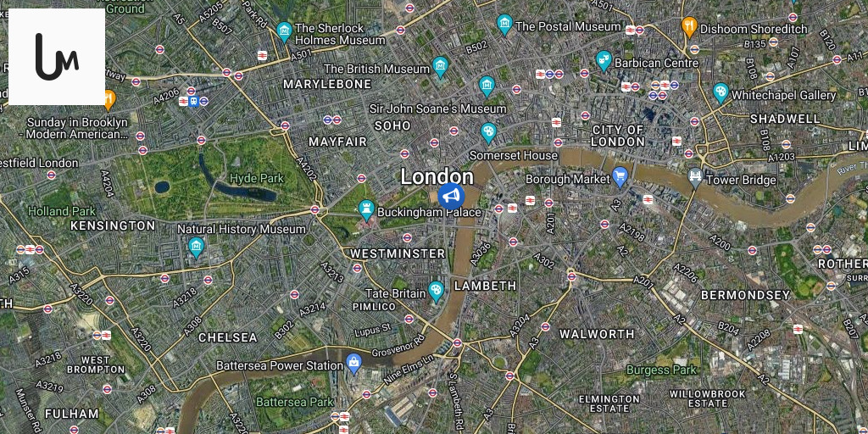Image resolution: width=868 pixels, height=434 pixels.
Task: Click the Battersea Park label
Action: coord(295,402)
